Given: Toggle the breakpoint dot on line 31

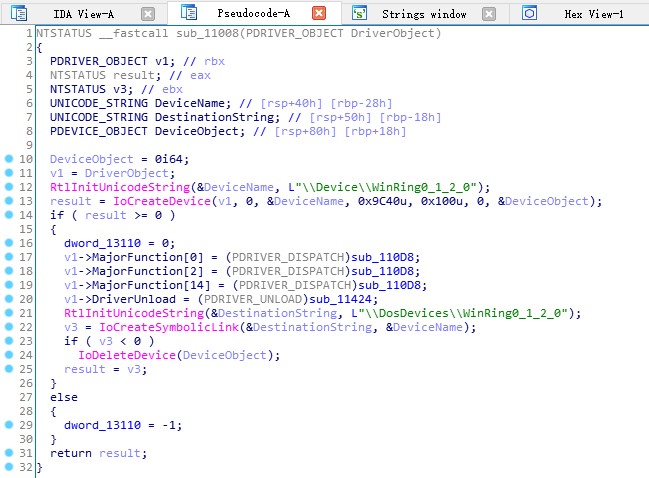Looking at the screenshot, I should pyautogui.click(x=8, y=453).
